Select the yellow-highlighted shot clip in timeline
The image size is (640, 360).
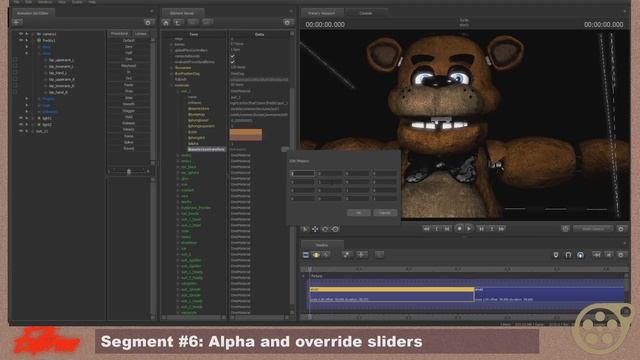click(391, 294)
